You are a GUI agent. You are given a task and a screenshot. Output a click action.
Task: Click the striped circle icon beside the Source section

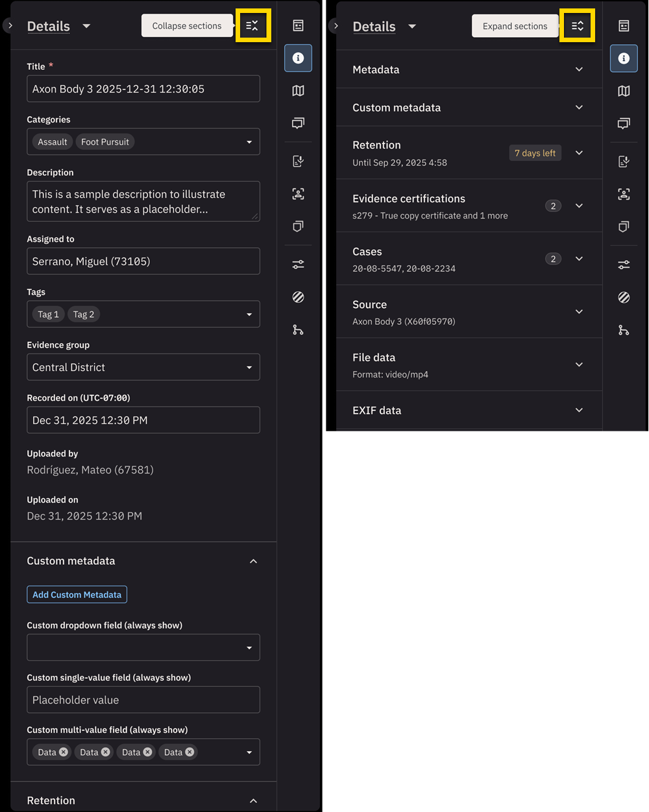point(624,297)
